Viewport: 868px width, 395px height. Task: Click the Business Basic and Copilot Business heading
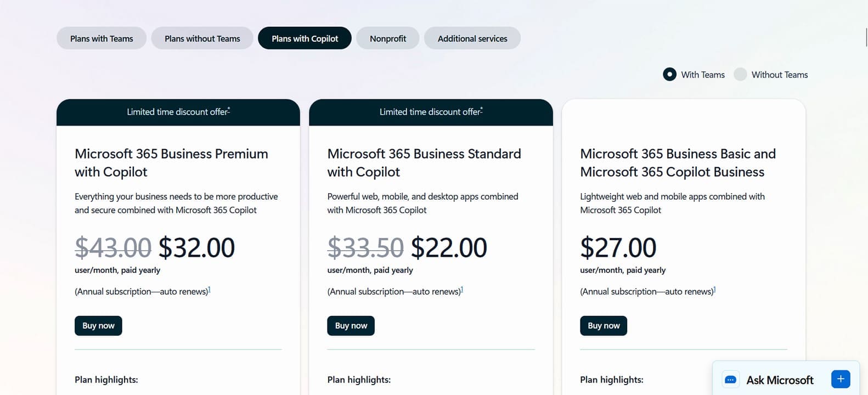(x=678, y=163)
